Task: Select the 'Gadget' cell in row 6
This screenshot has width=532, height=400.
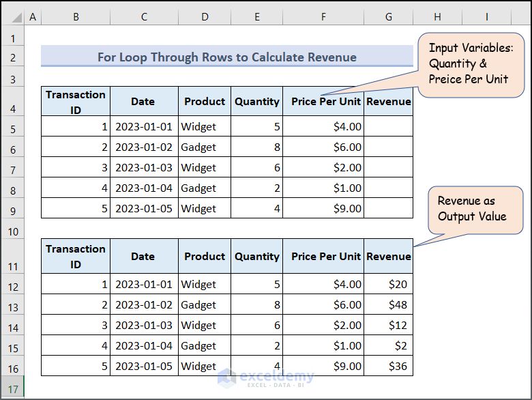Action: 204,147
